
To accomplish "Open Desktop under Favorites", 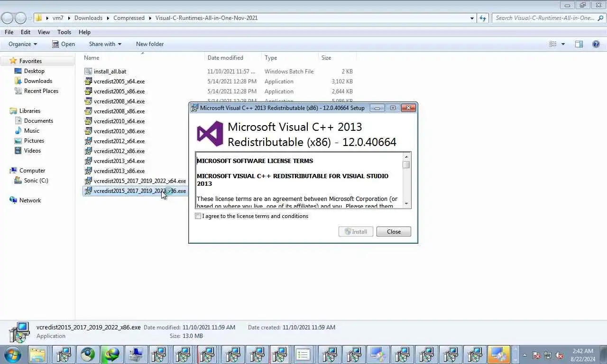I will click(x=34, y=71).
